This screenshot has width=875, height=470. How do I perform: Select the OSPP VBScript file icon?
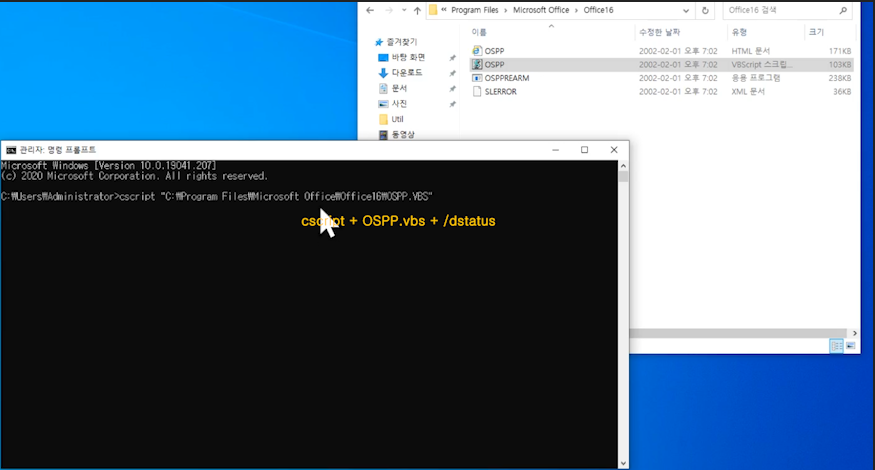tap(477, 64)
